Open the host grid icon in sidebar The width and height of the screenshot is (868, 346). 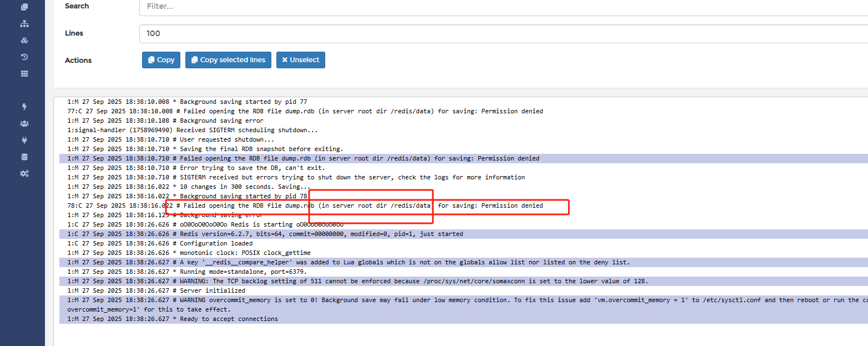tap(24, 73)
